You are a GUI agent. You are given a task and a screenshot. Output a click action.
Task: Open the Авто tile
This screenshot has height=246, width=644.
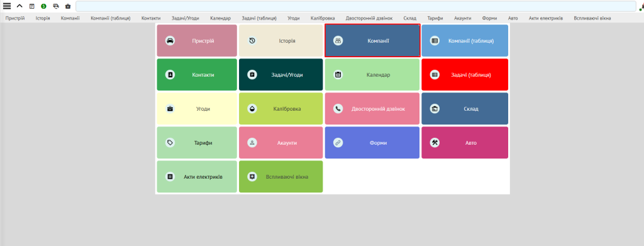(x=465, y=143)
